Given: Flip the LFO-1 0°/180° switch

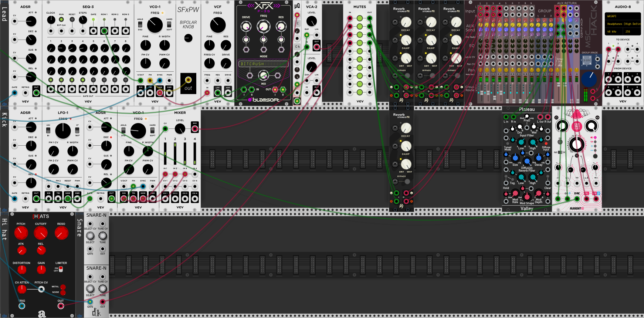Looking at the screenshot, I should [x=77, y=131].
